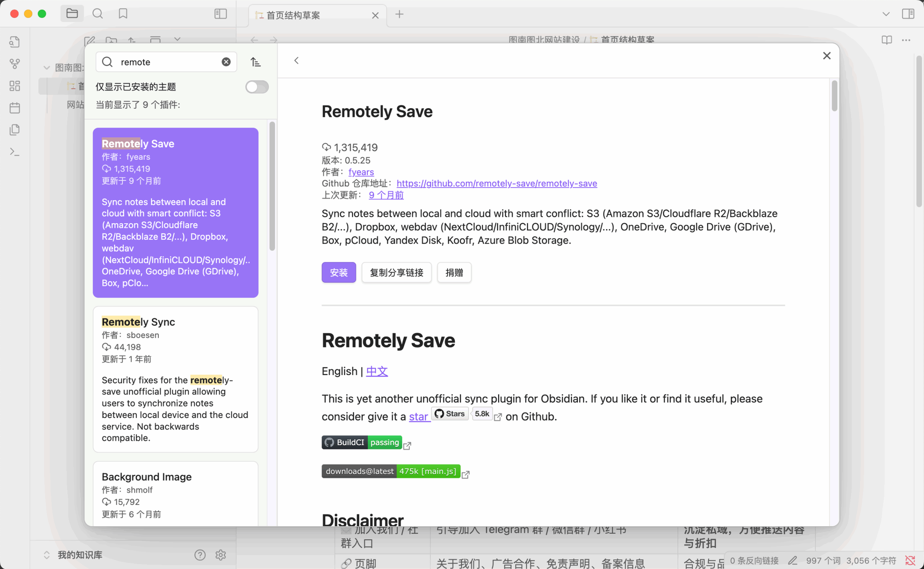924x569 pixels.
Task: Open the fyears author link
Action: point(361,172)
